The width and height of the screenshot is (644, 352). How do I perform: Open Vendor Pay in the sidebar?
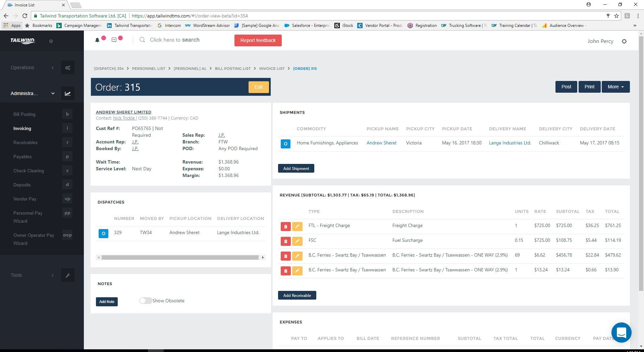tap(25, 199)
